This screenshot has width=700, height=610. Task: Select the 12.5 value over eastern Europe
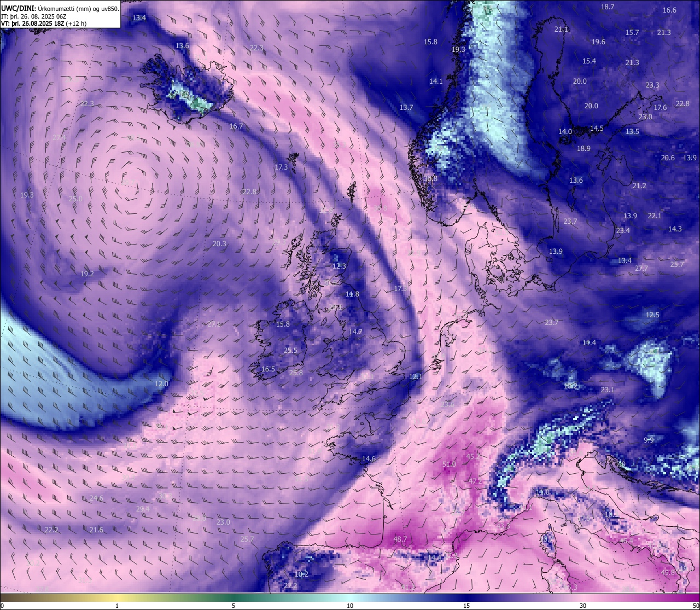652,315
